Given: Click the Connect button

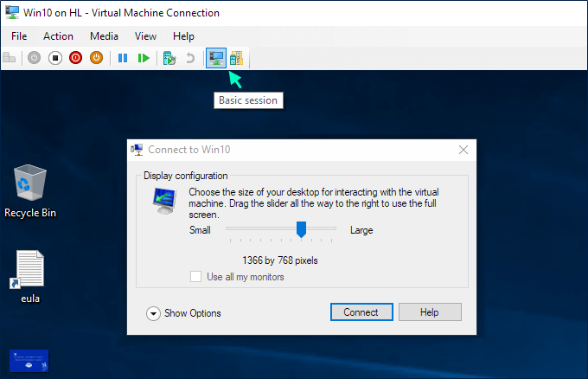Looking at the screenshot, I should tap(361, 312).
